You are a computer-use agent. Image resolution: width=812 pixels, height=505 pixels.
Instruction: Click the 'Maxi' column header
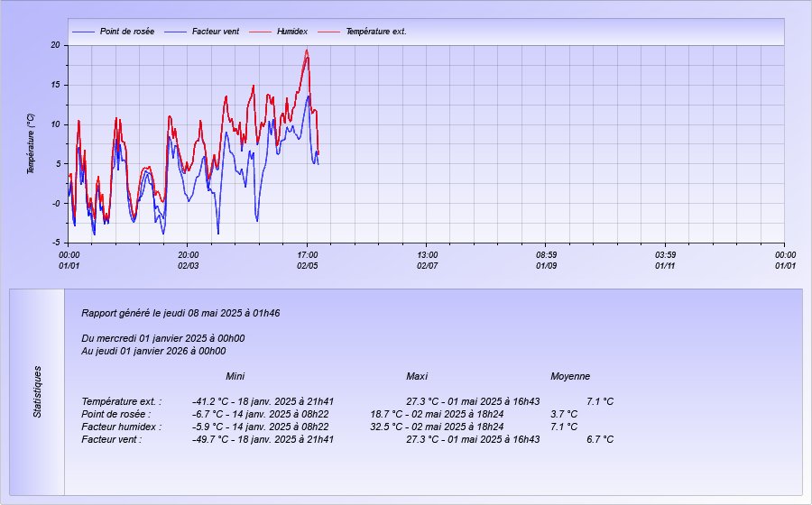(417, 376)
